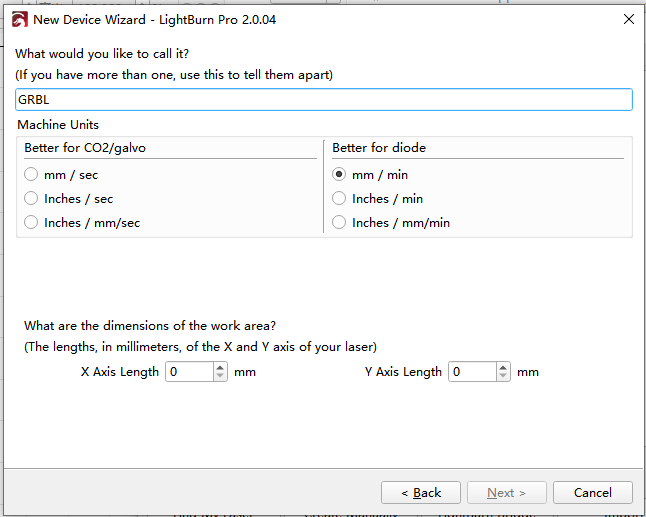This screenshot has width=646, height=517.
Task: Increase X Axis Length with up arrow
Action: point(220,367)
